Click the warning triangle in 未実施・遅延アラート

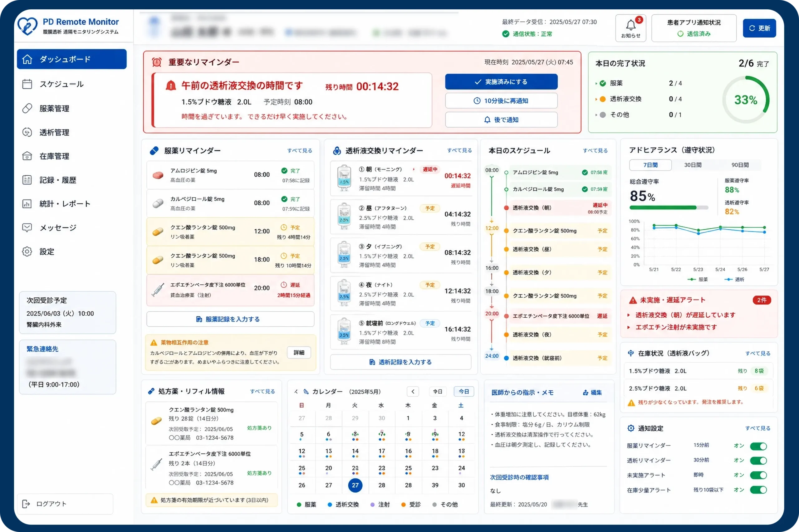point(633,300)
